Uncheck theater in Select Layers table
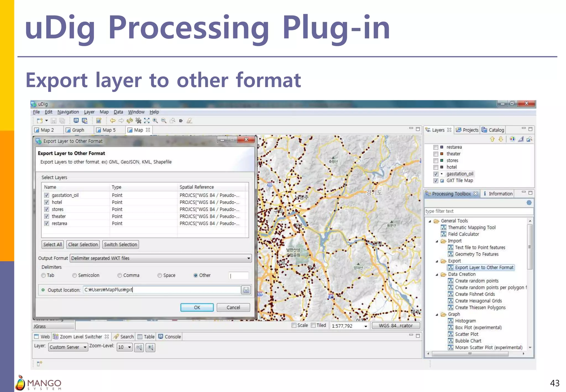Viewport: 566px width, 392px height. pos(47,216)
